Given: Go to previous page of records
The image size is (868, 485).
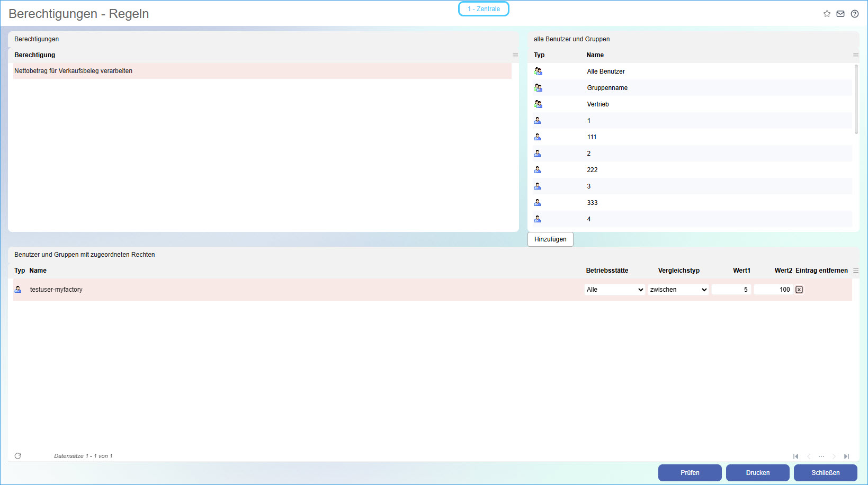Looking at the screenshot, I should click(x=809, y=456).
